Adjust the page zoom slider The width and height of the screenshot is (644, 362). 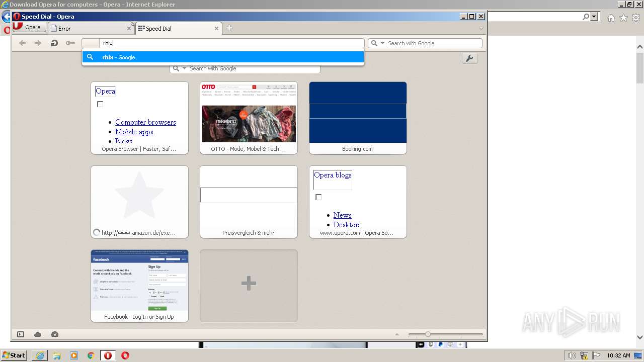pos(445,334)
